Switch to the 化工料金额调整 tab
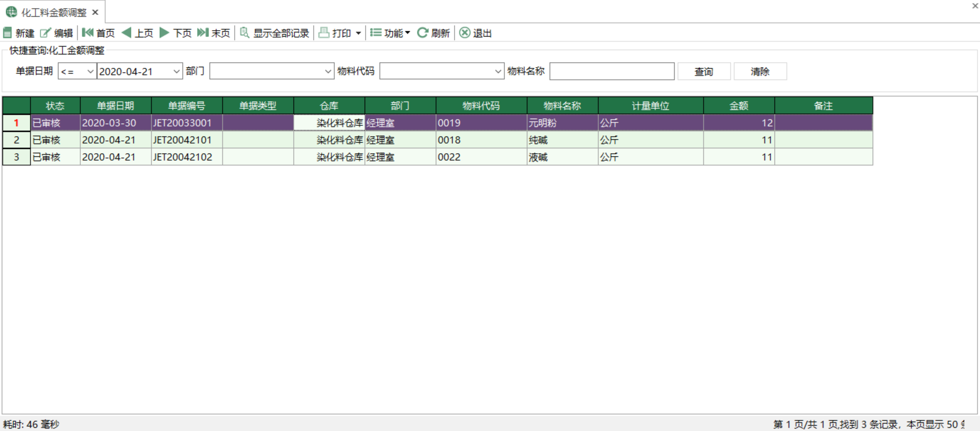The height and width of the screenshot is (431, 980). 54,12
